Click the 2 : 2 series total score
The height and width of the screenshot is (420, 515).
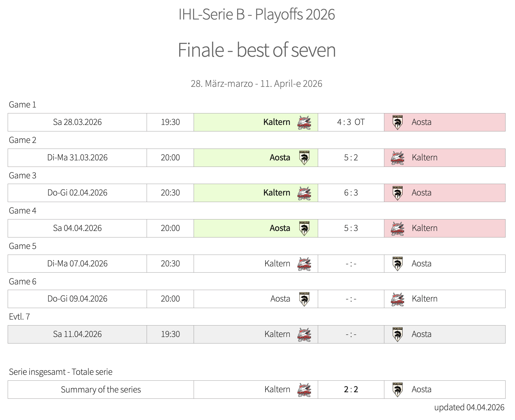tap(351, 390)
